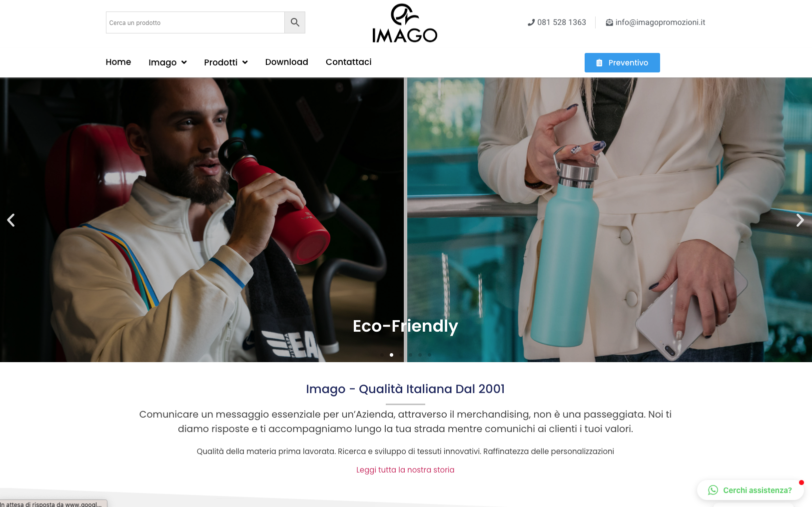The width and height of the screenshot is (812, 507).
Task: Select the active white carousel dot
Action: click(x=391, y=355)
